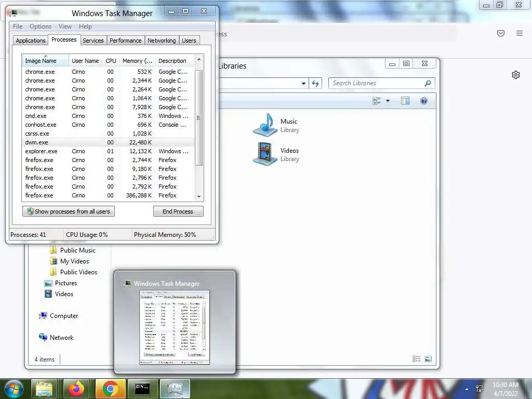Select the explorer.exe process row

click(108, 151)
